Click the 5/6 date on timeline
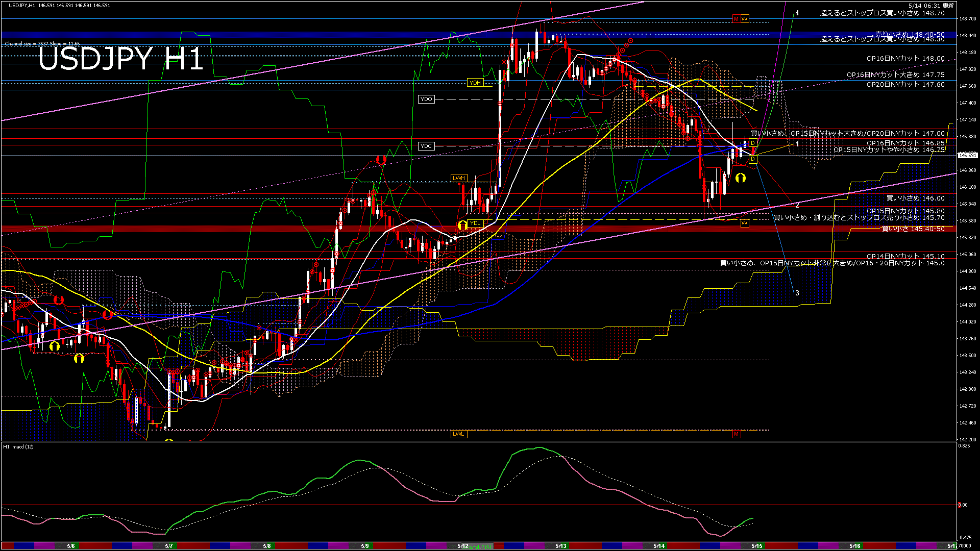The height and width of the screenshot is (551, 980). coord(71,546)
